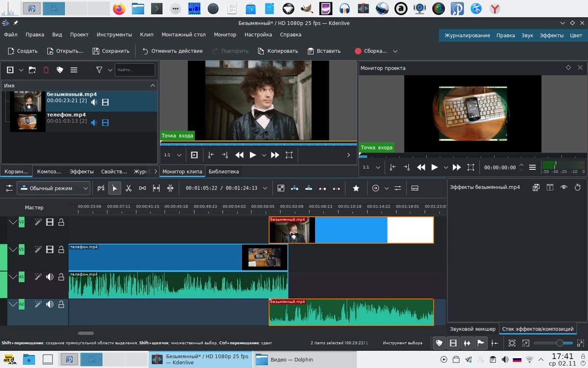This screenshot has height=368, width=588.
Task: Lock audio track A1
Action: (61, 277)
